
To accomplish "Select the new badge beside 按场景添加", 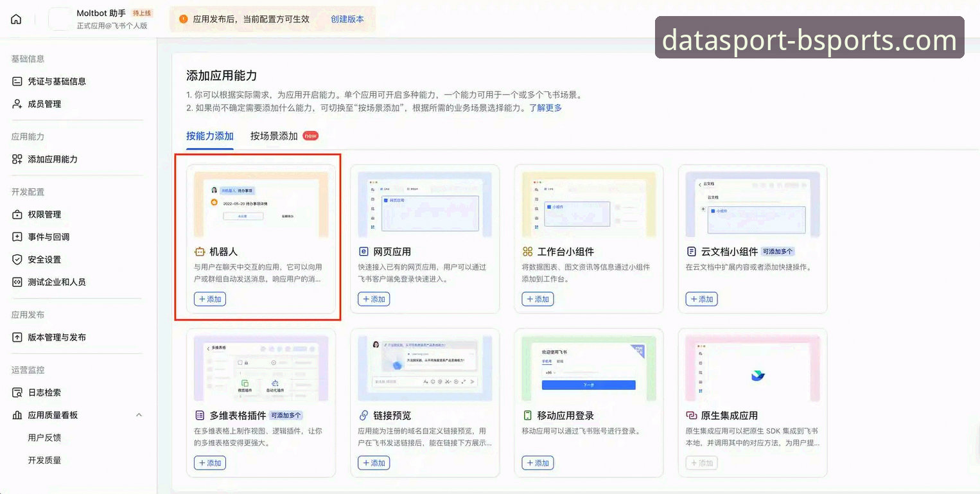I will click(311, 136).
